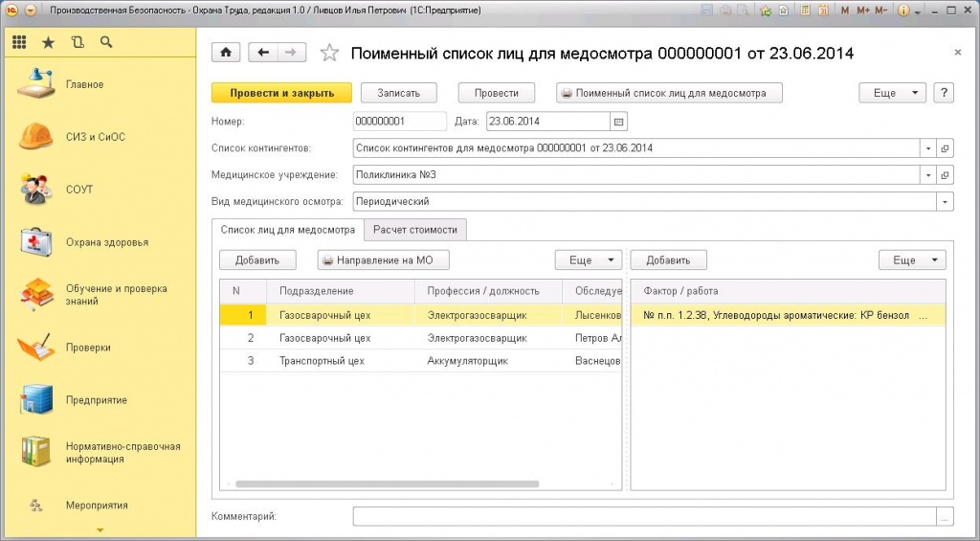Open favorites star in the left panel
Image resolution: width=980 pixels, height=541 pixels.
48,43
